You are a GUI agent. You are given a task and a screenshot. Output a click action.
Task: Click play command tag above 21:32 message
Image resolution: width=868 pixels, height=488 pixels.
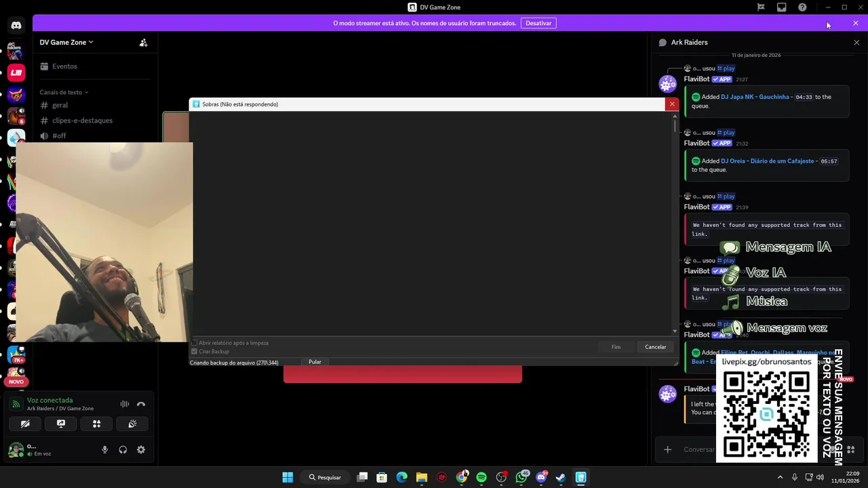726,133
